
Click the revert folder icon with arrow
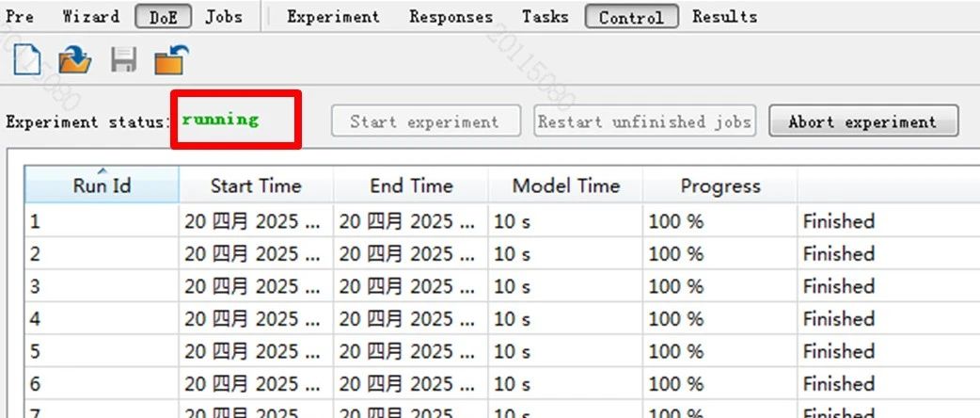[170, 60]
